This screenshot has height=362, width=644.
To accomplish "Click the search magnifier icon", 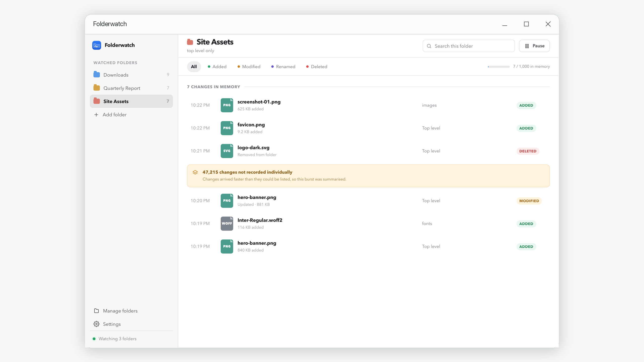I will 429,46.
